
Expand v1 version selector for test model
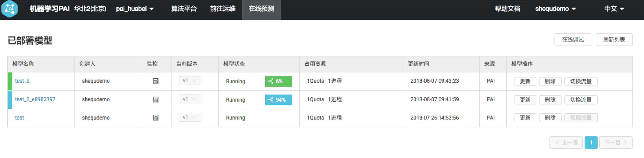coord(190,118)
